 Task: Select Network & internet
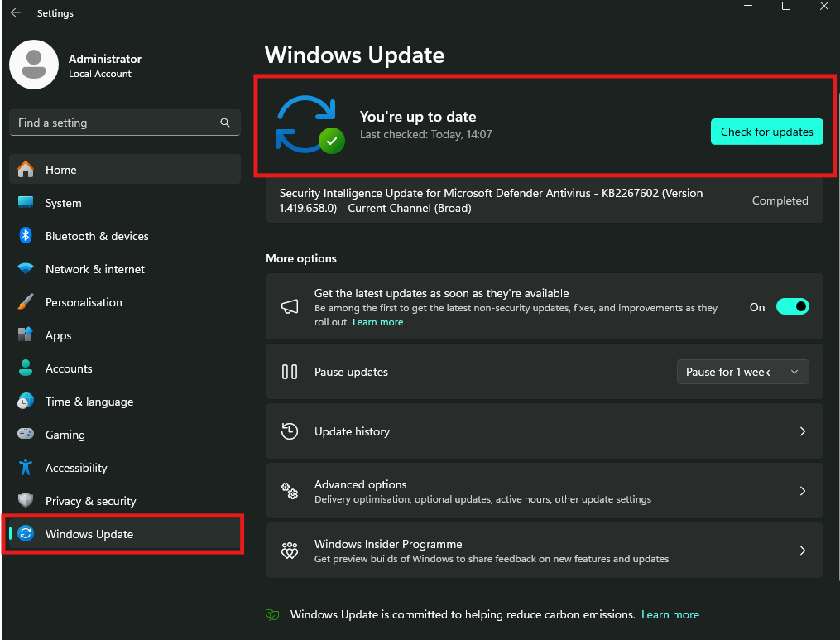tap(125, 269)
